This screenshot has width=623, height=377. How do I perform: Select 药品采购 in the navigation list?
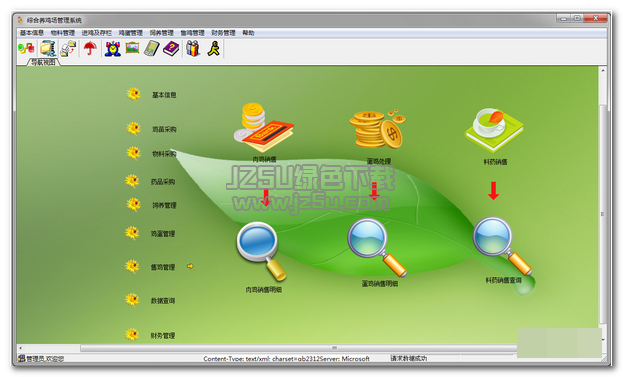tap(163, 182)
